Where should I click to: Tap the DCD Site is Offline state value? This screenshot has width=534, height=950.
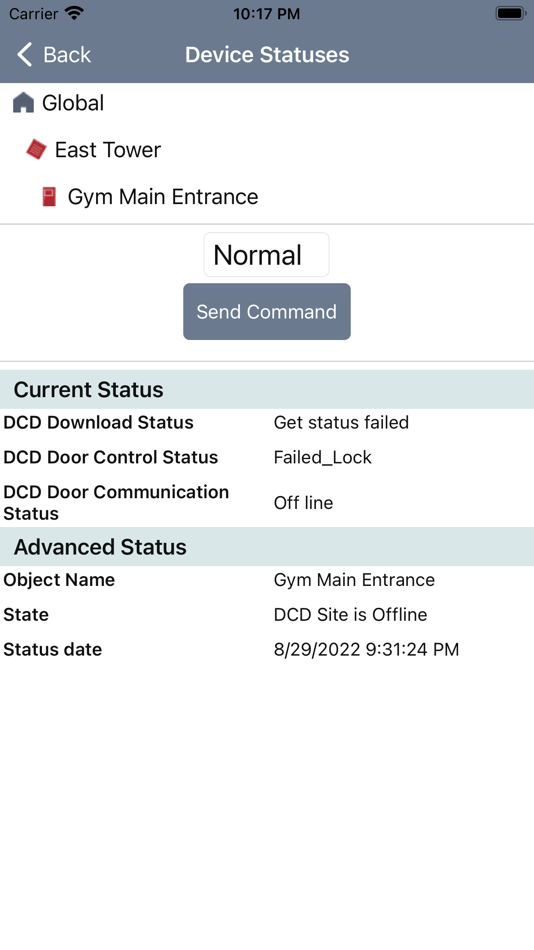point(350,614)
